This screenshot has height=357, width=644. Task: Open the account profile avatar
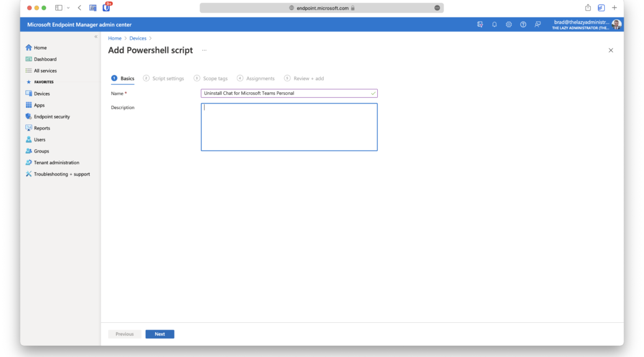tap(616, 25)
